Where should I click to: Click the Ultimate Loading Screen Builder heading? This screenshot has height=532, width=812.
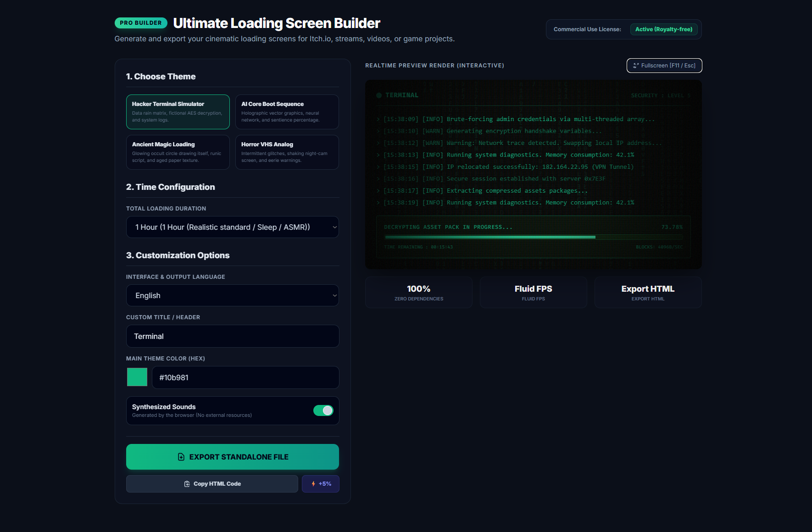[277, 23]
